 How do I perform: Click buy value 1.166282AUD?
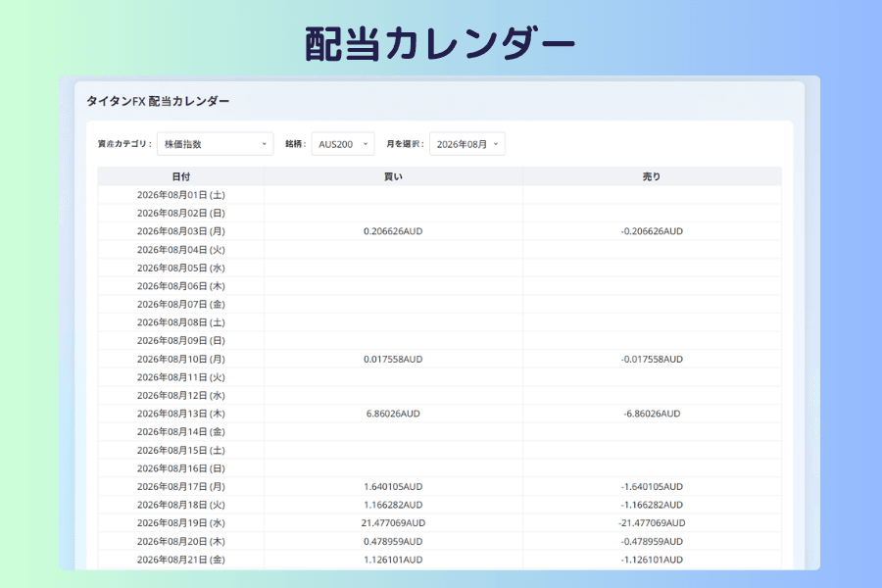pos(393,505)
